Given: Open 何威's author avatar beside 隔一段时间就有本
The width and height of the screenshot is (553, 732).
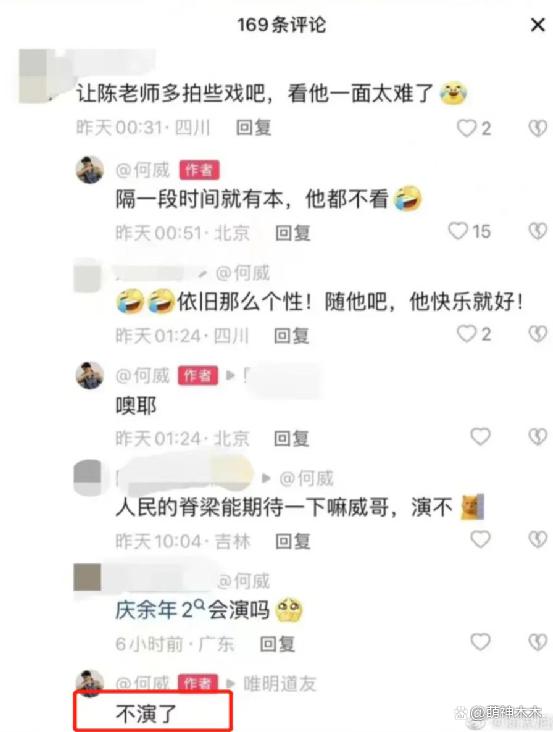Looking at the screenshot, I should pos(90,169).
